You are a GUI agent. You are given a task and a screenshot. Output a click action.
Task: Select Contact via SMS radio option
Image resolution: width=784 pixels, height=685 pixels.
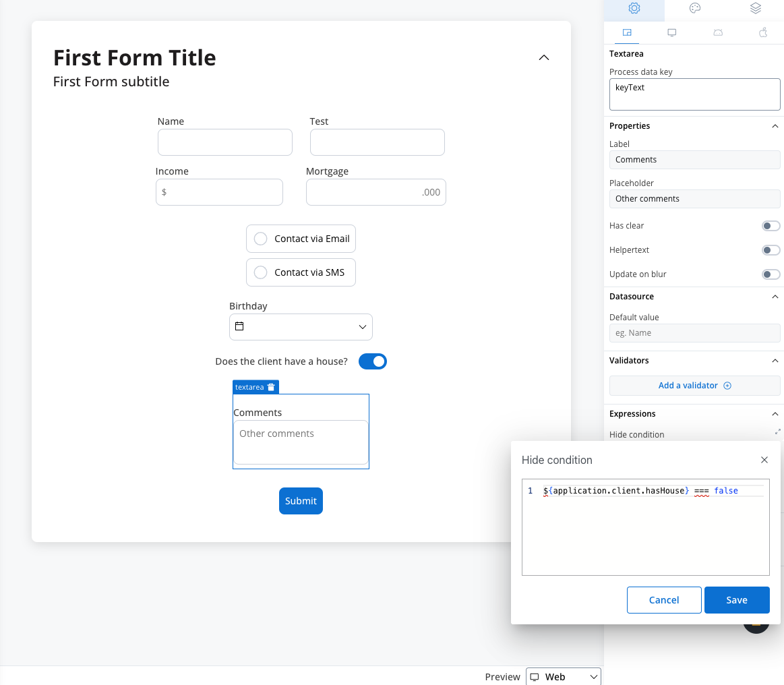[x=301, y=272]
